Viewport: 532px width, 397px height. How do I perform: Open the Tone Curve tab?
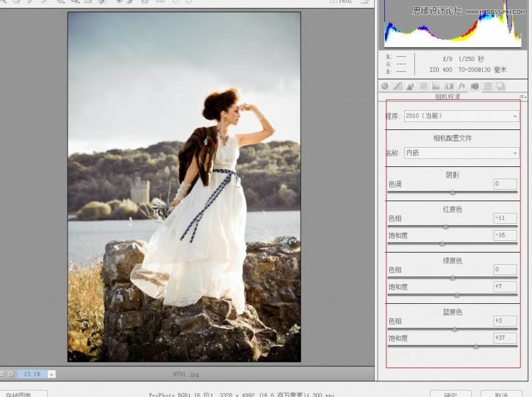398,86
